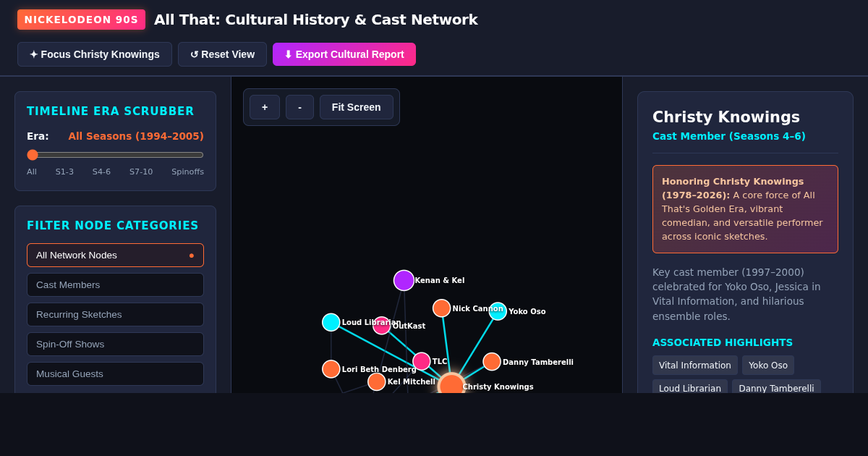Zoom out with the minus button
This screenshot has height=456, width=868.
pos(299,107)
